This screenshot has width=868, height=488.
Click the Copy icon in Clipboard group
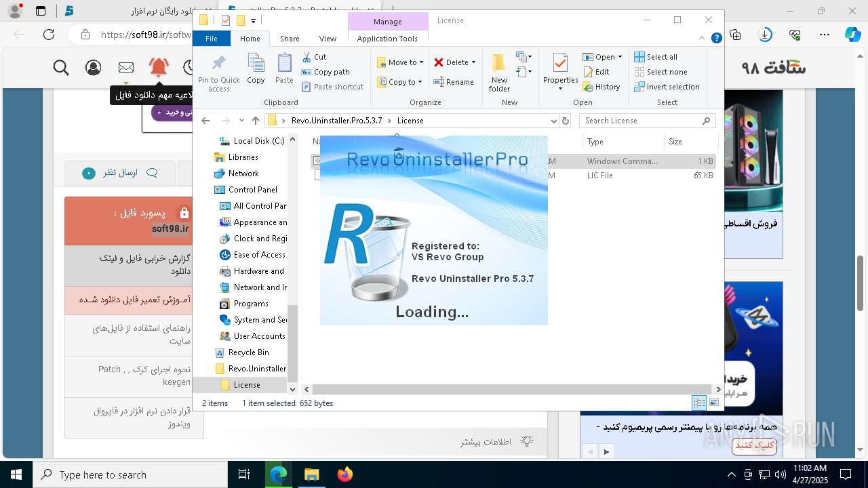click(256, 69)
